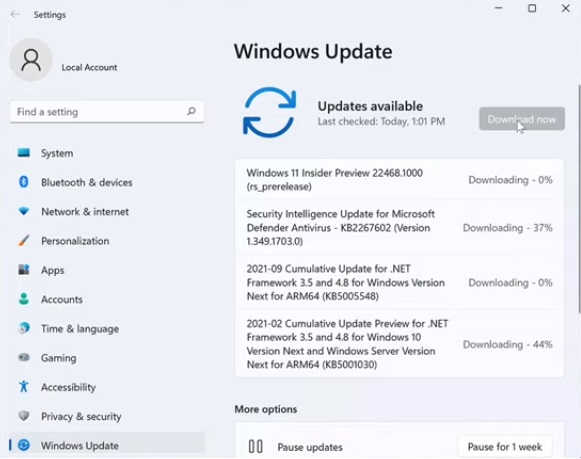581x459 pixels.
Task: Click Last checked: Today, 1:01 PM text
Action: [x=381, y=122]
